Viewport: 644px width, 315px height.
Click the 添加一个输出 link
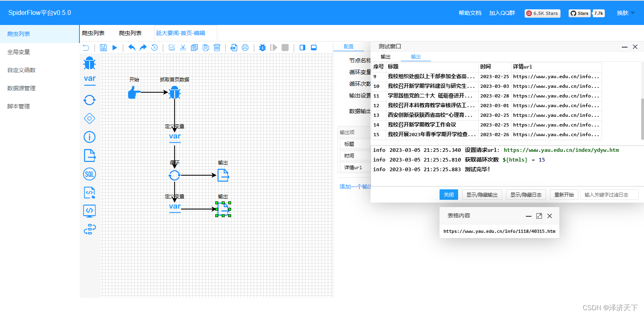(355, 187)
